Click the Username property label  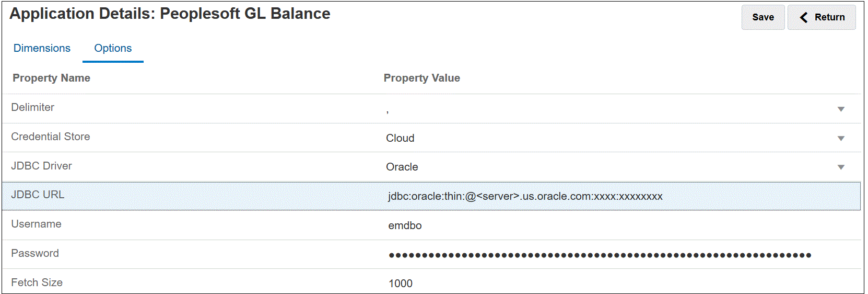36,224
